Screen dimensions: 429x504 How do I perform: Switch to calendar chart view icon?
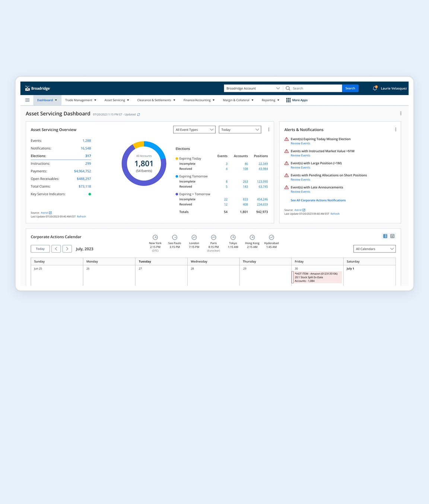tap(393, 236)
